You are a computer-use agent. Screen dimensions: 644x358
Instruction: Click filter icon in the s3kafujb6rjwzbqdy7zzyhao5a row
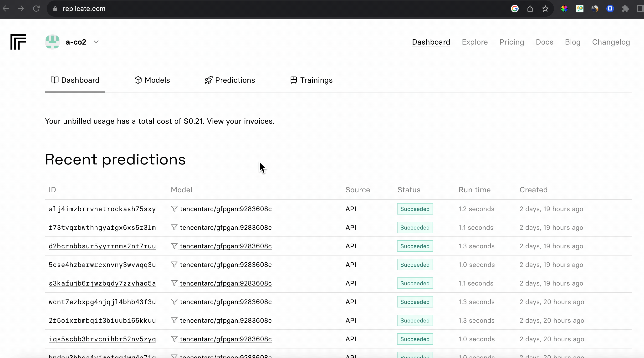[x=174, y=283]
